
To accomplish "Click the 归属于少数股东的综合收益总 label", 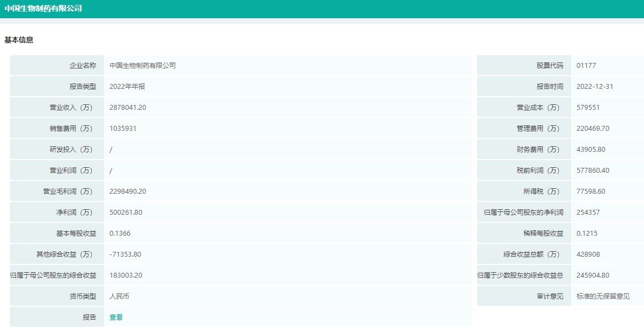I will (520, 275).
